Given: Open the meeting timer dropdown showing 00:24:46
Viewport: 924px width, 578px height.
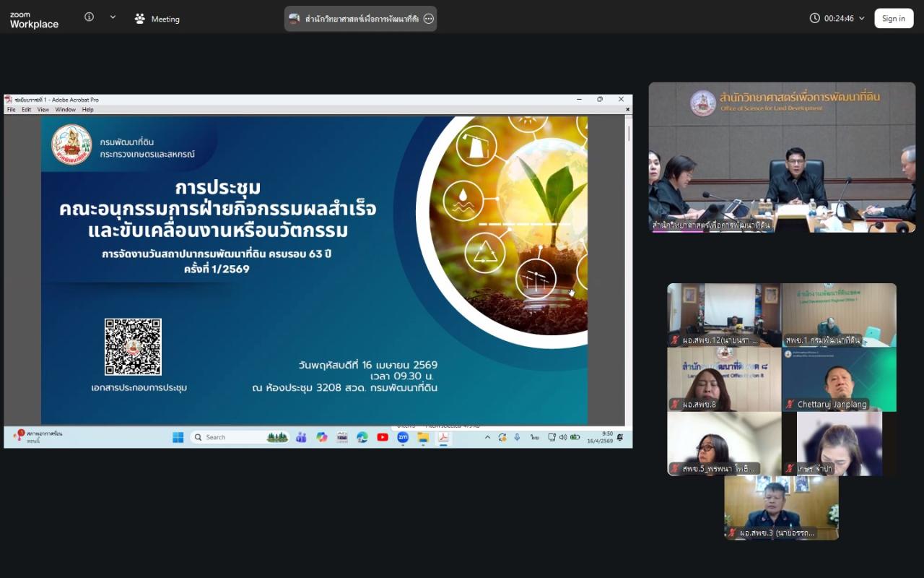Looking at the screenshot, I should pyautogui.click(x=837, y=18).
